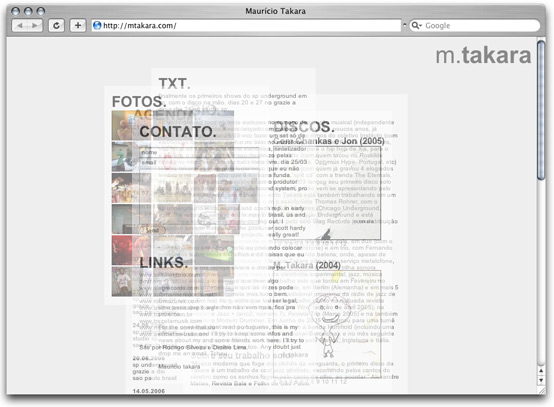Click the scrollbar up arrow
Image resolution: width=554 pixels, height=407 pixels.
click(541, 371)
